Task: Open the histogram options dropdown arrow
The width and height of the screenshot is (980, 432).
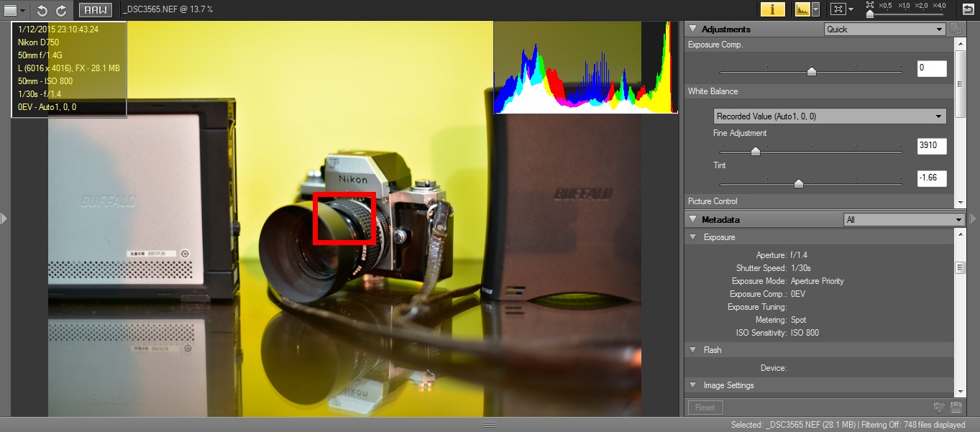Action: coord(815,9)
